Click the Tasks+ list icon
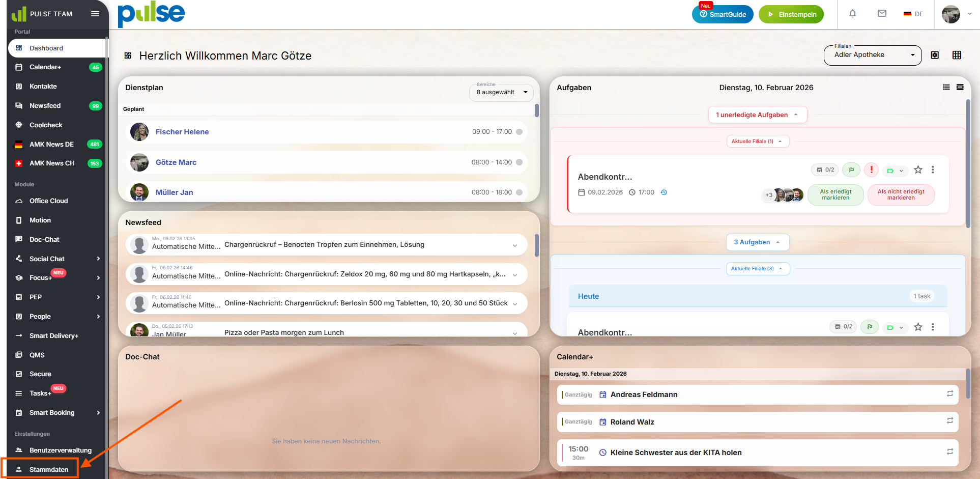This screenshot has height=479, width=980. coord(19,393)
